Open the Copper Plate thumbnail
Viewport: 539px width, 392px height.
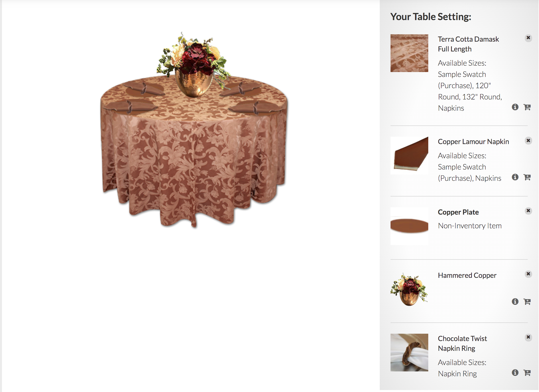pos(409,226)
